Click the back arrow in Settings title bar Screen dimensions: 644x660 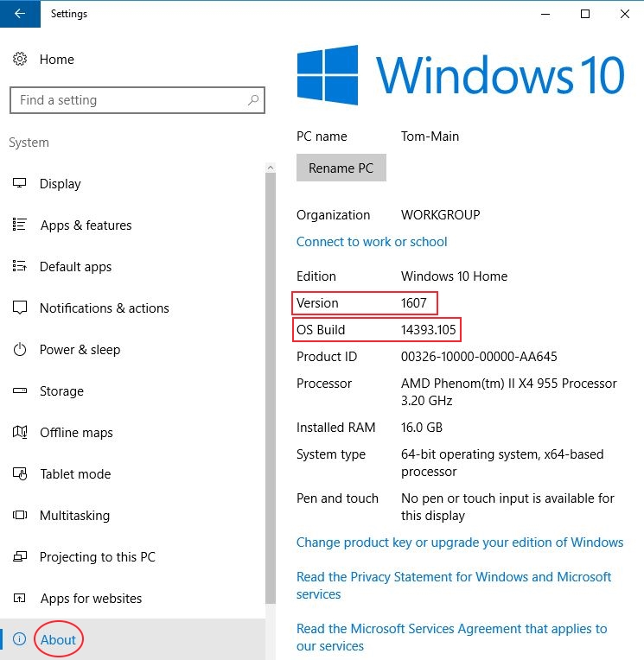20,14
